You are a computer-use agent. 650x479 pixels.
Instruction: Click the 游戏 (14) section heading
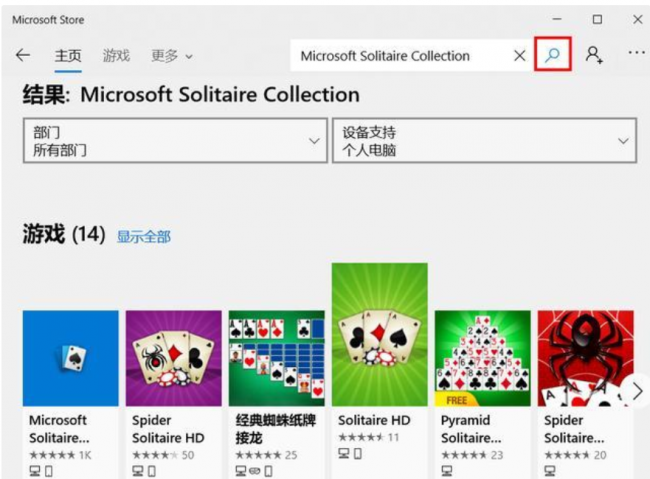pyautogui.click(x=64, y=234)
